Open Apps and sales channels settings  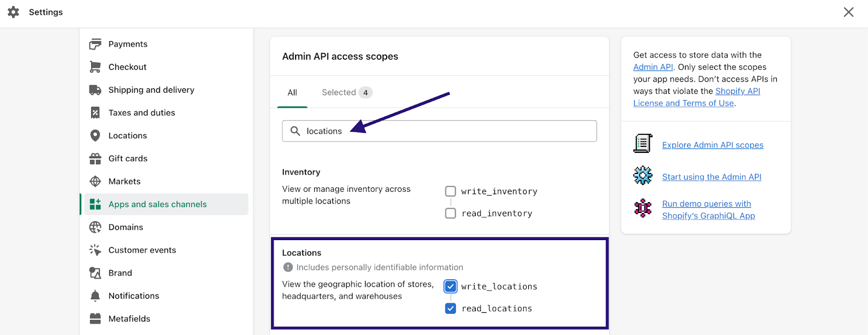pos(157,204)
